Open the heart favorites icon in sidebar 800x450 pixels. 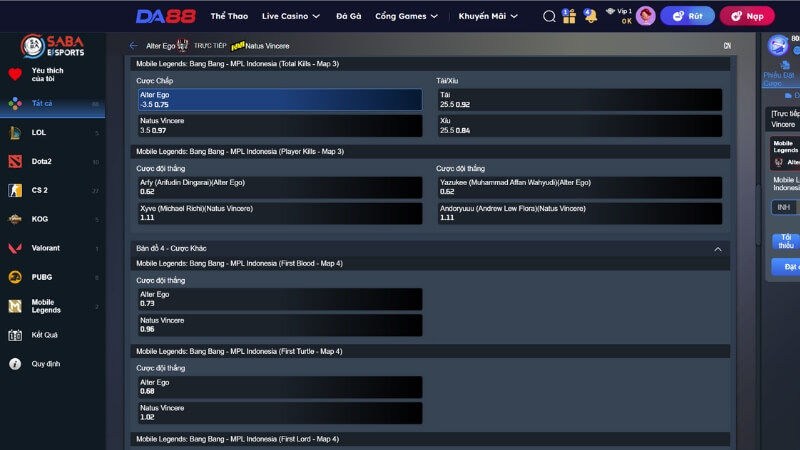pyautogui.click(x=15, y=74)
